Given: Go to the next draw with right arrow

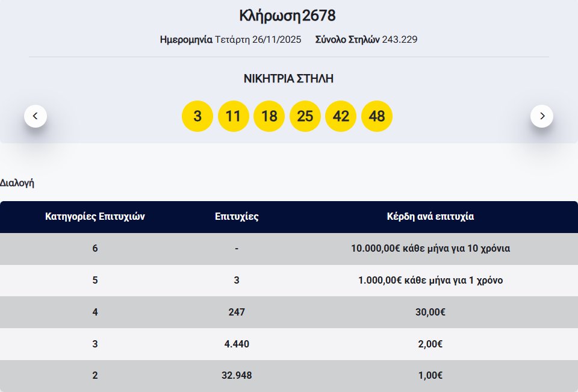Looking at the screenshot, I should [x=542, y=116].
